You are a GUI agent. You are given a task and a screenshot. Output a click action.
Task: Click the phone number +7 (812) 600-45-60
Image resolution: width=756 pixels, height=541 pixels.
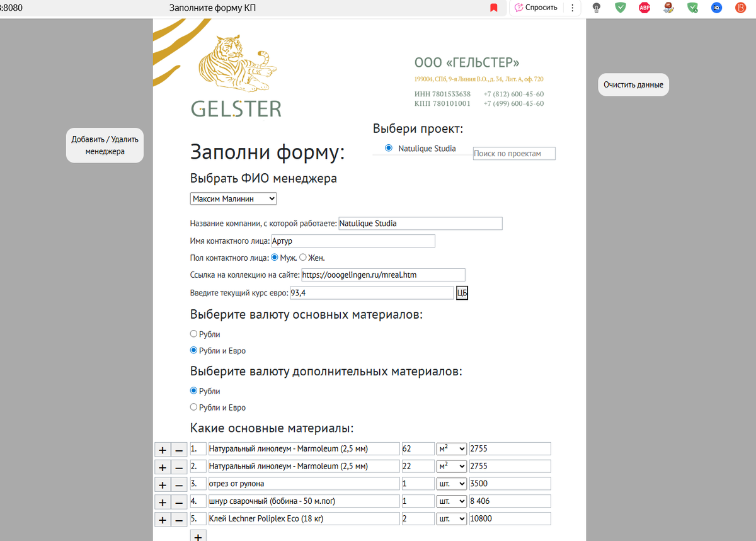[x=513, y=94]
